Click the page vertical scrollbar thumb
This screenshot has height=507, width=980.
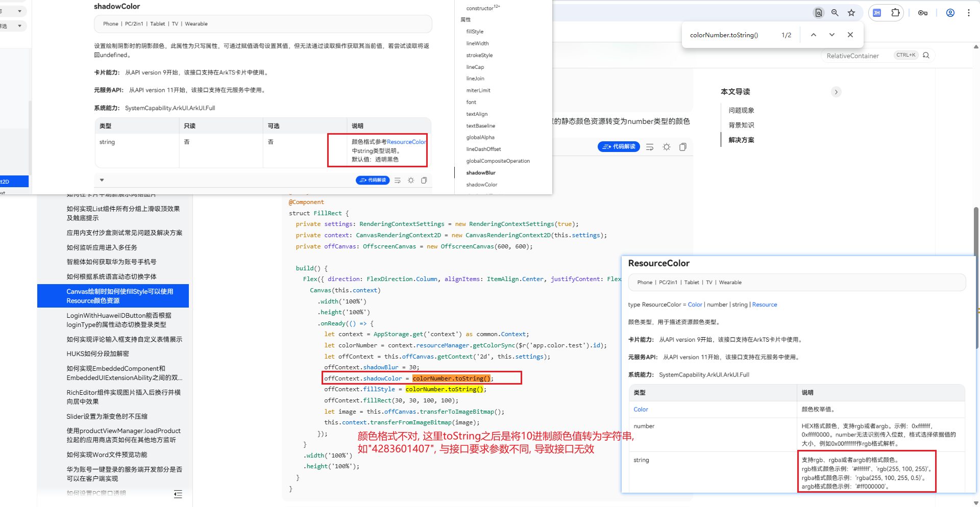coord(976,278)
